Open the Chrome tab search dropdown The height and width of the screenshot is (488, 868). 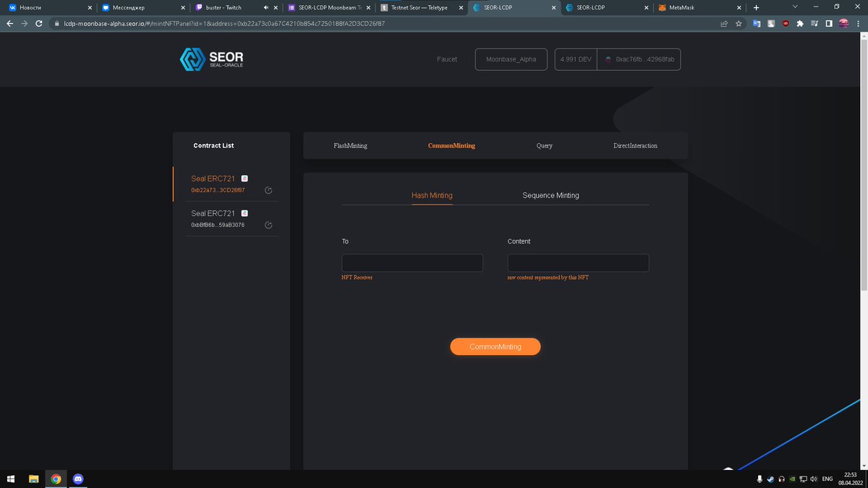point(795,7)
